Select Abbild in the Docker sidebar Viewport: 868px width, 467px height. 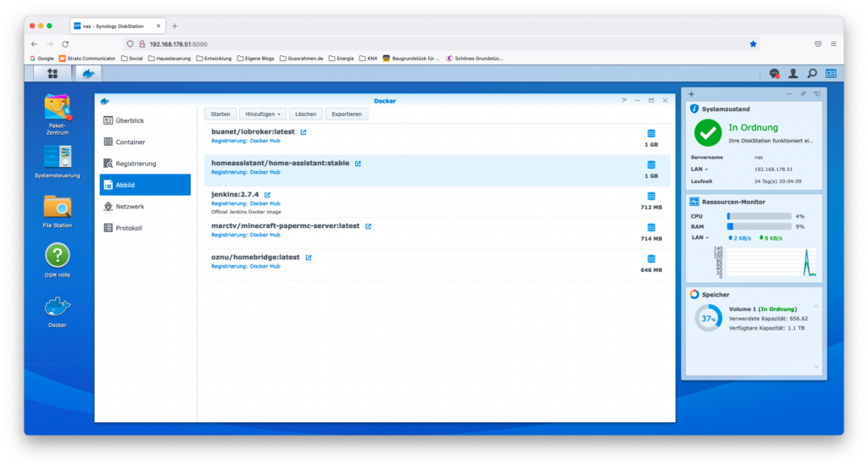(145, 185)
